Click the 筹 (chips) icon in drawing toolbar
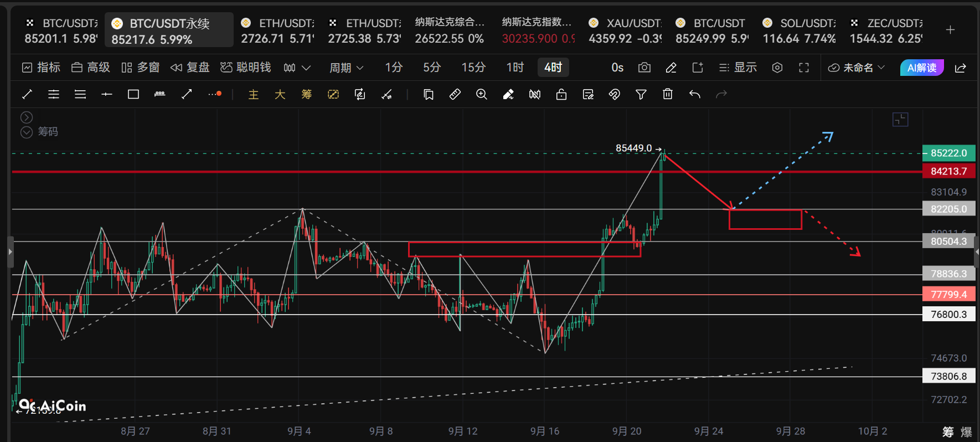Image resolution: width=980 pixels, height=442 pixels. pyautogui.click(x=307, y=95)
